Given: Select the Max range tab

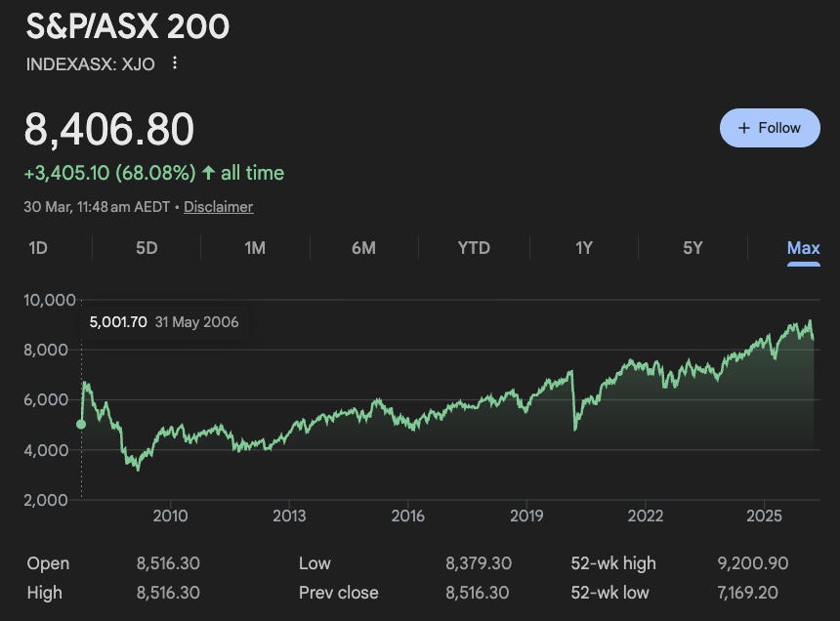Looking at the screenshot, I should [x=803, y=249].
